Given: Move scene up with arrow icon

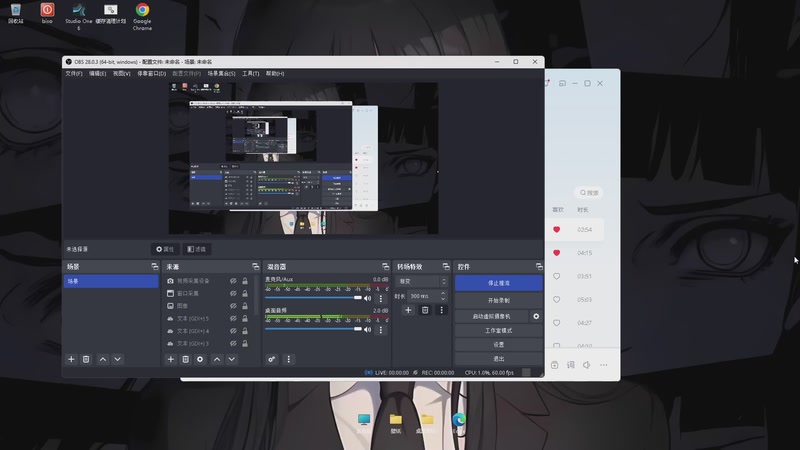Looking at the screenshot, I should point(103,359).
